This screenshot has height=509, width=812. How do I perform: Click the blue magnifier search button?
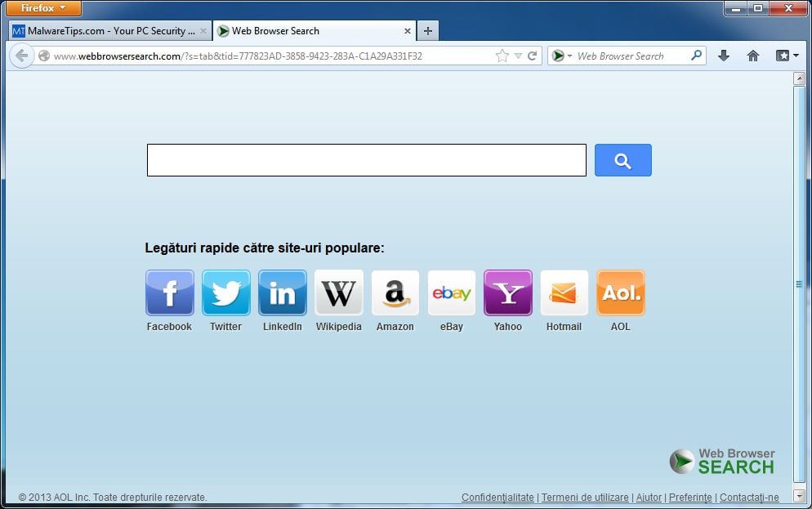(623, 160)
